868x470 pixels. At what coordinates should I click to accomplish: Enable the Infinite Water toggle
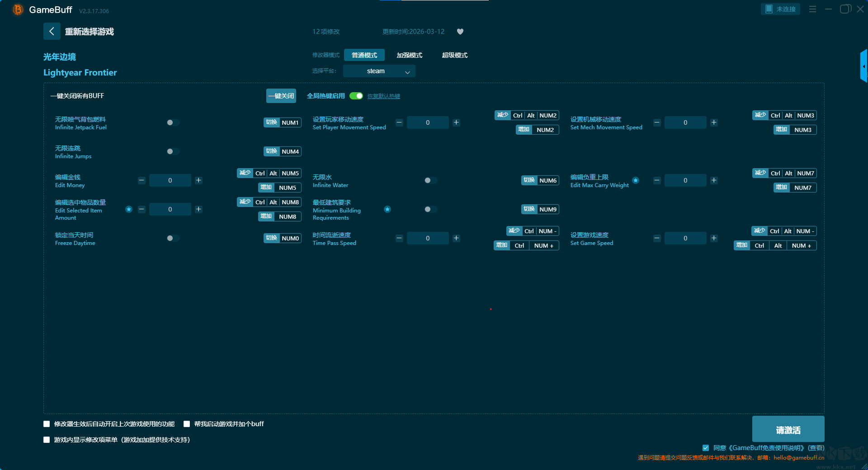tap(430, 180)
